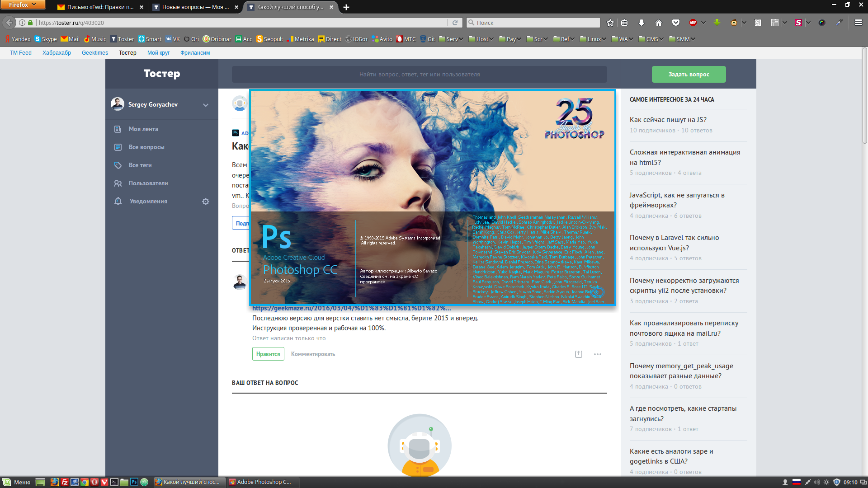Open the terminal from the taskbar
The height and width of the screenshot is (488, 868).
[x=114, y=482]
